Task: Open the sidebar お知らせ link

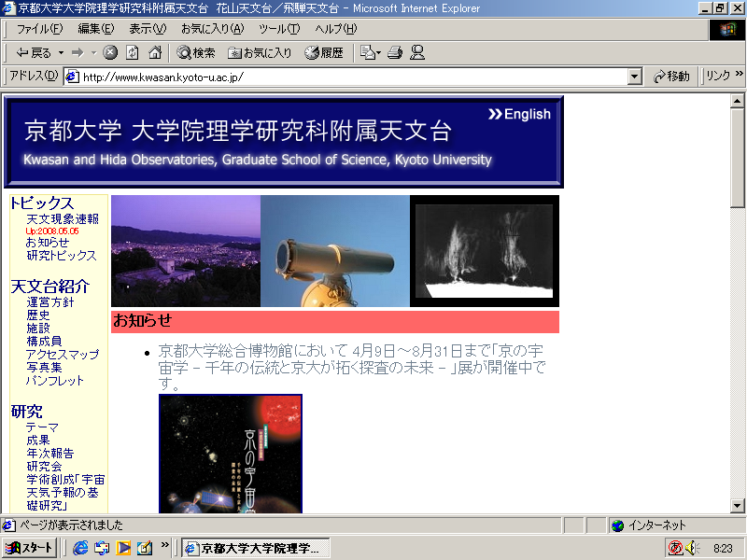Action: tap(48, 243)
